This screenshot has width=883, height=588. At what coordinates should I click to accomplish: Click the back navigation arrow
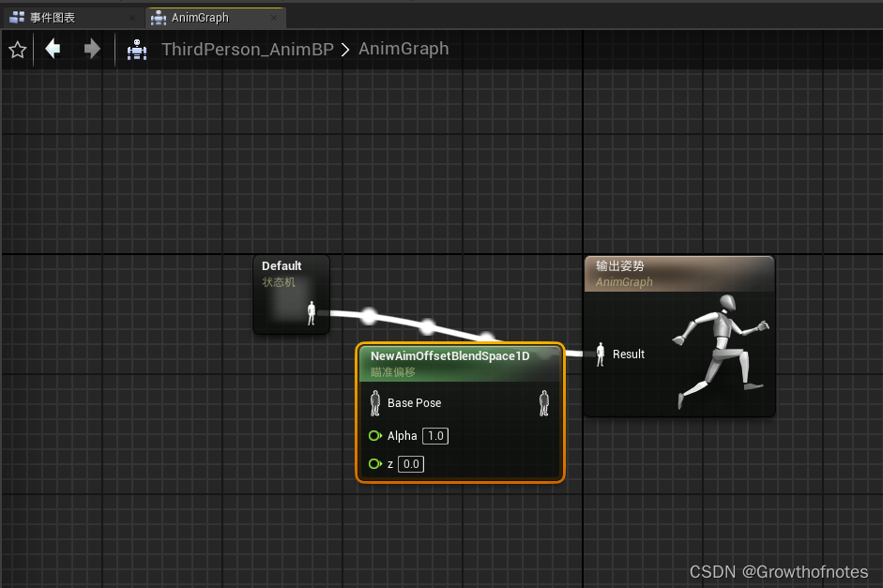pyautogui.click(x=53, y=49)
